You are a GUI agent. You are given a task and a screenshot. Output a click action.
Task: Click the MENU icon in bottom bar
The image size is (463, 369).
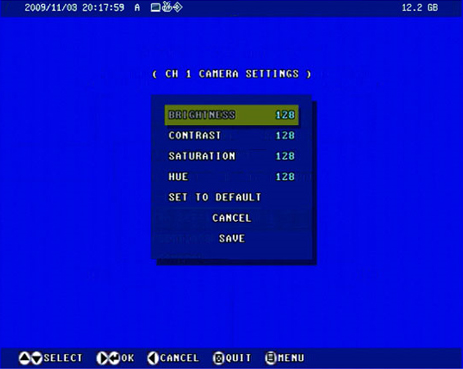click(271, 358)
